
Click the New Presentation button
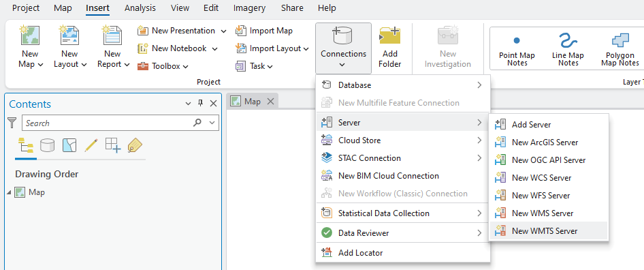tap(176, 31)
